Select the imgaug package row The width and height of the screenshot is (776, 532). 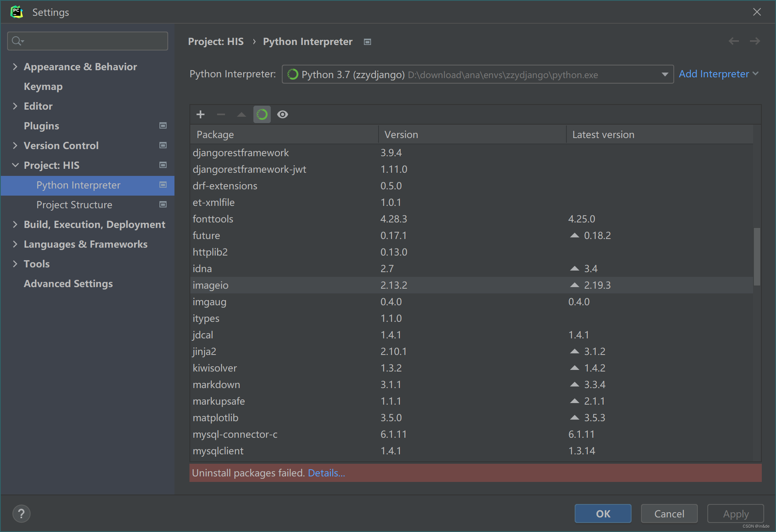click(472, 302)
